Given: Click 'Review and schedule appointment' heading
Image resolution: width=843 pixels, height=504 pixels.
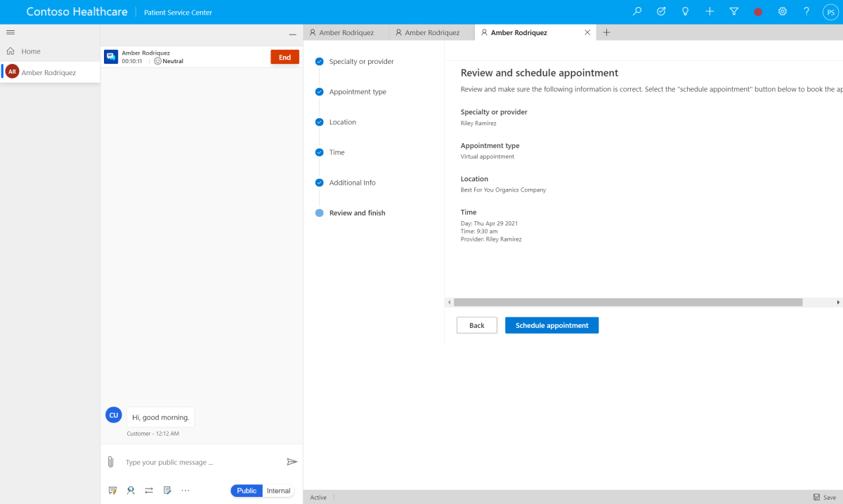Looking at the screenshot, I should pos(540,72).
